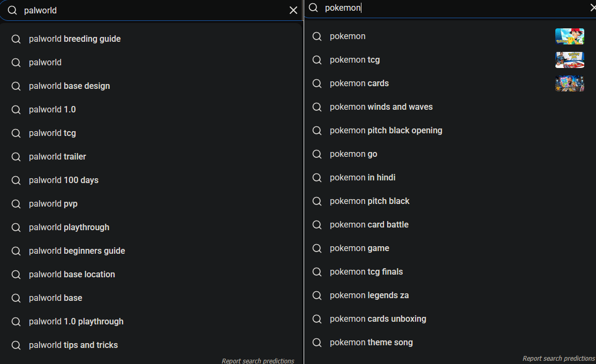Pick the pokemon pitch black opening suggestion
596x364 pixels.
pyautogui.click(x=450, y=130)
